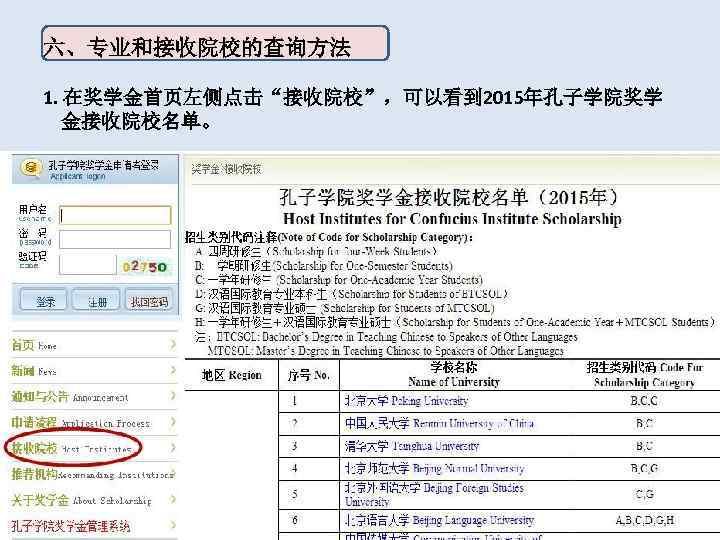
Task: Open 通知与公告 Announcement menu item
Action: [x=94, y=396]
